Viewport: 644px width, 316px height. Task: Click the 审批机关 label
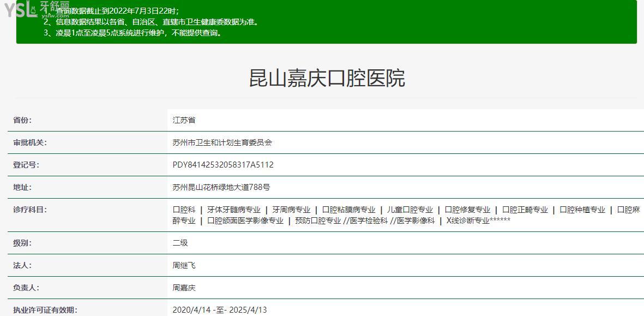[30, 142]
